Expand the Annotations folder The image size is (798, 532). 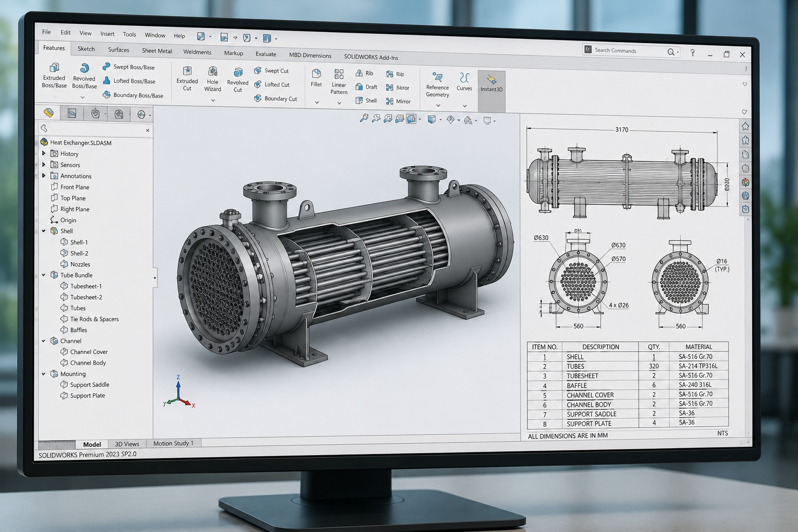point(44,176)
